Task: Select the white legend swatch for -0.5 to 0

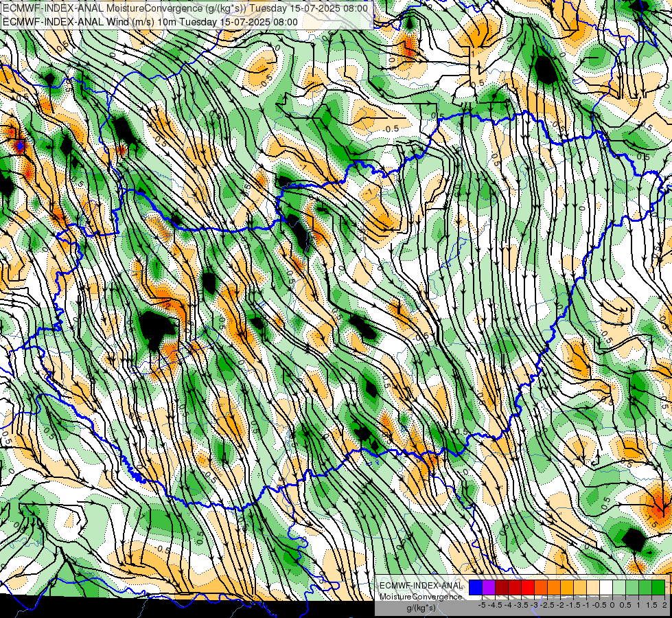Action: pos(606,588)
